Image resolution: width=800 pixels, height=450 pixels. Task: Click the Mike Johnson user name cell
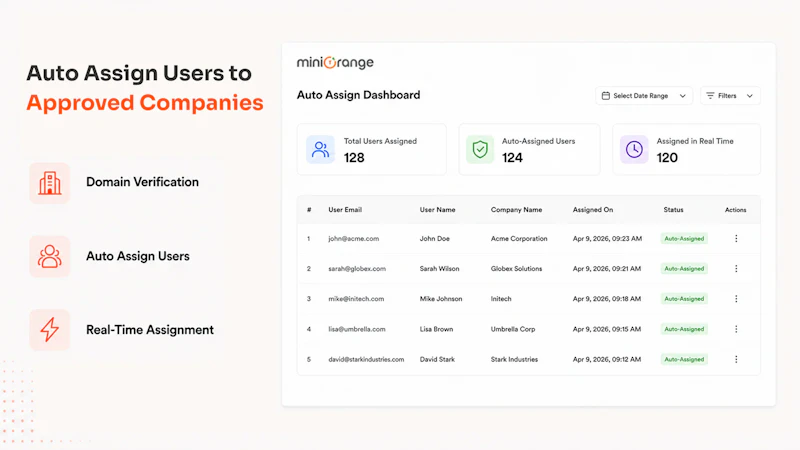(x=441, y=298)
